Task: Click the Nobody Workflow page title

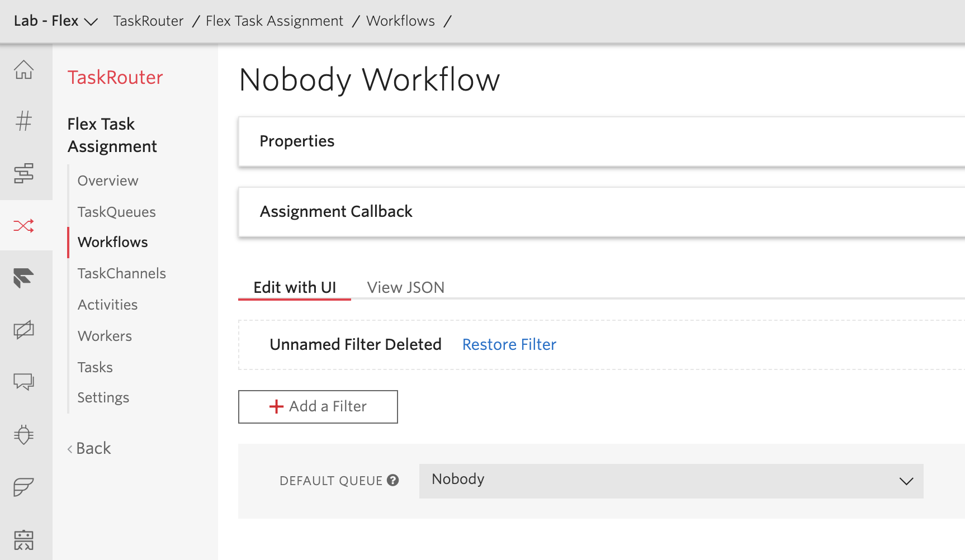Action: tap(370, 79)
